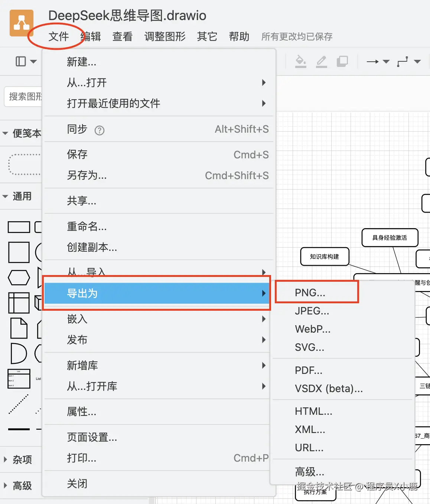This screenshot has height=504, width=430.
Task: Choose 共享... from the menu
Action: [x=159, y=201]
